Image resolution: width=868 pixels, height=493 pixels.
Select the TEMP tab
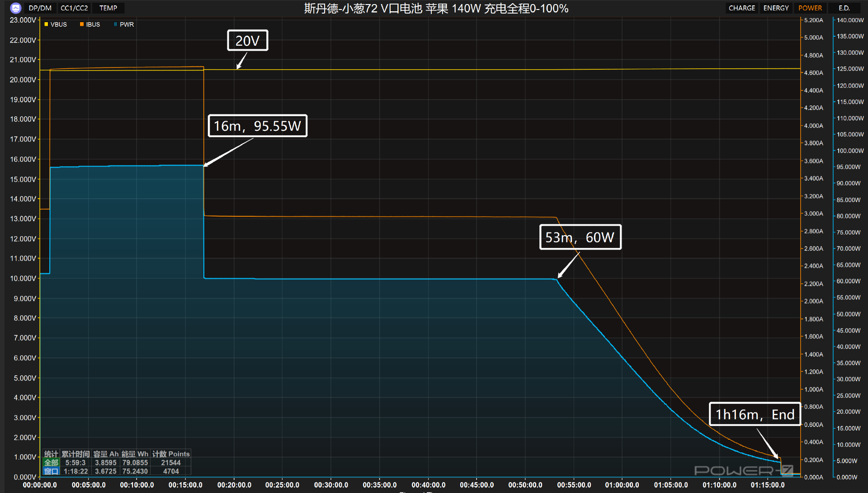(x=108, y=8)
